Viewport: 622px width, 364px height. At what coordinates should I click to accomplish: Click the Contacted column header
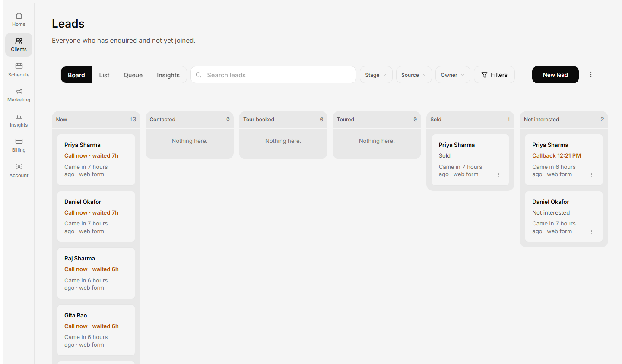tap(190, 120)
